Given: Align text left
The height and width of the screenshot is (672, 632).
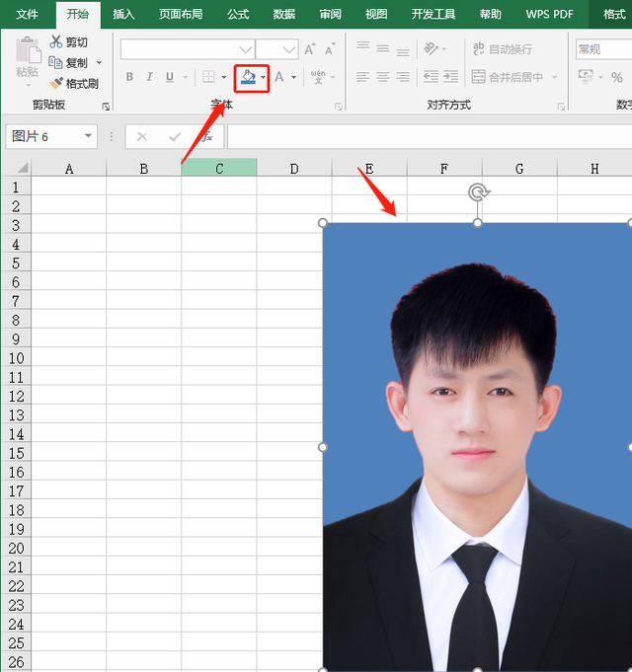Looking at the screenshot, I should point(362,77).
